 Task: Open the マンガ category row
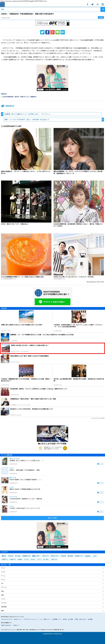pos(52,572)
